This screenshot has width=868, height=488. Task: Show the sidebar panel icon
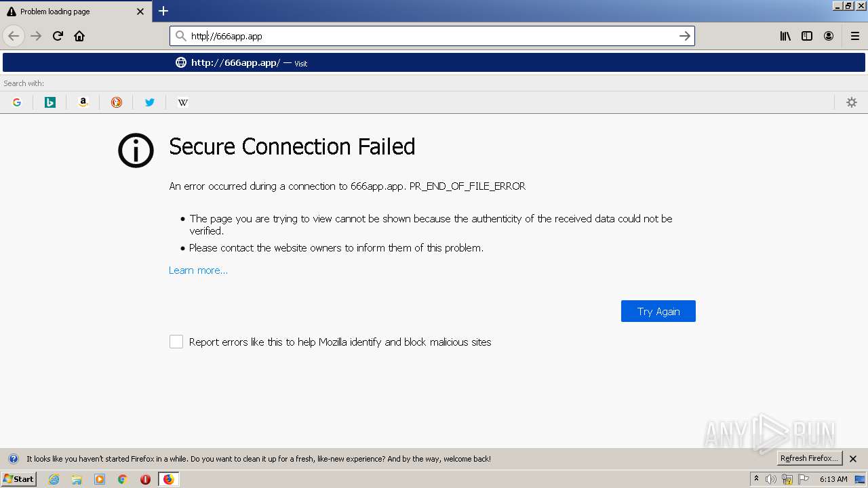(x=807, y=36)
